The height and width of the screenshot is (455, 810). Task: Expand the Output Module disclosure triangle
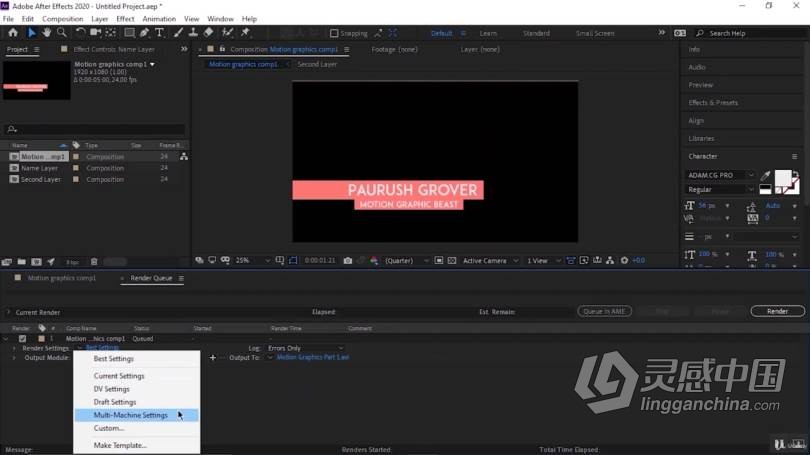[x=14, y=358]
